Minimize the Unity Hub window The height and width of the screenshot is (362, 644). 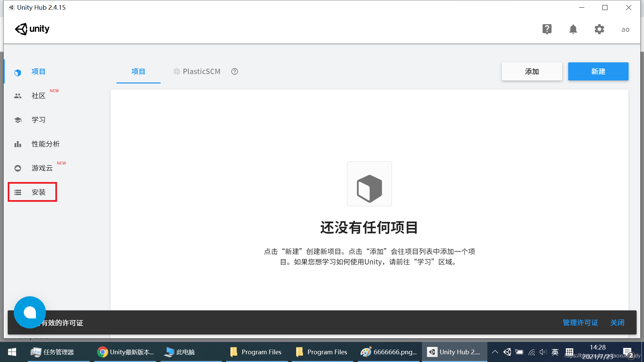point(582,7)
